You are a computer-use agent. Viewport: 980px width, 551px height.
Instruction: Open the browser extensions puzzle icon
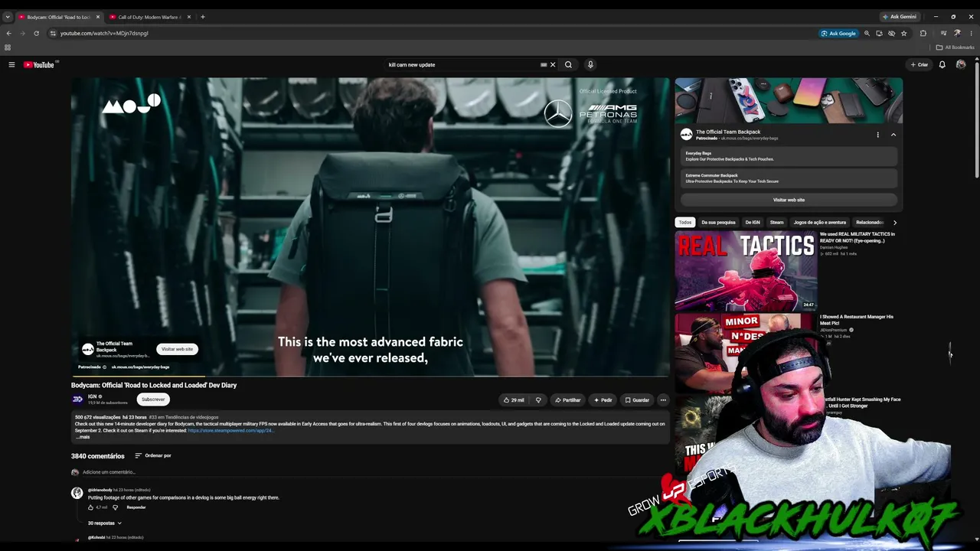[x=923, y=33]
